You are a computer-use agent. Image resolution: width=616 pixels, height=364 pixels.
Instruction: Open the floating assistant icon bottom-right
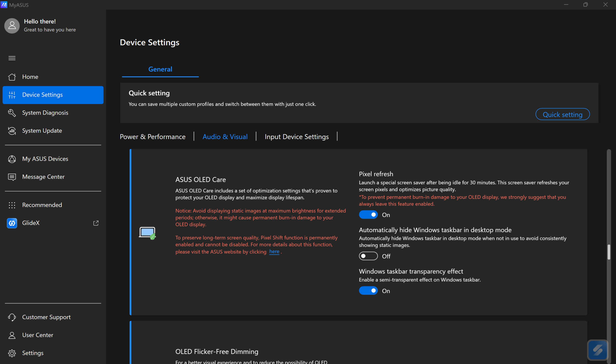597,350
